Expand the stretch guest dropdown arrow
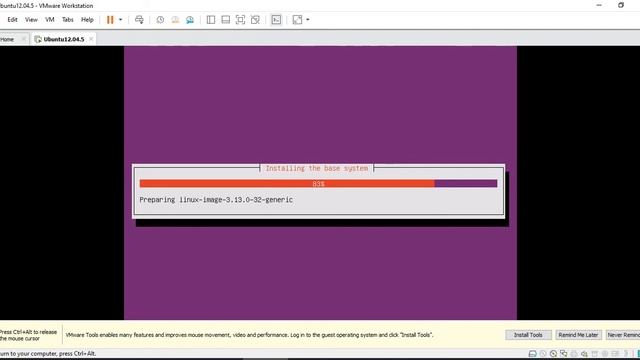The height and width of the screenshot is (360, 640). coord(308,20)
